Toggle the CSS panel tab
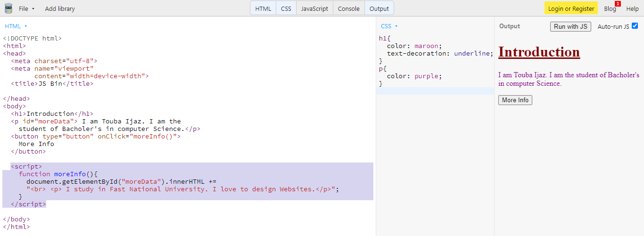644x236 pixels. pos(286,8)
